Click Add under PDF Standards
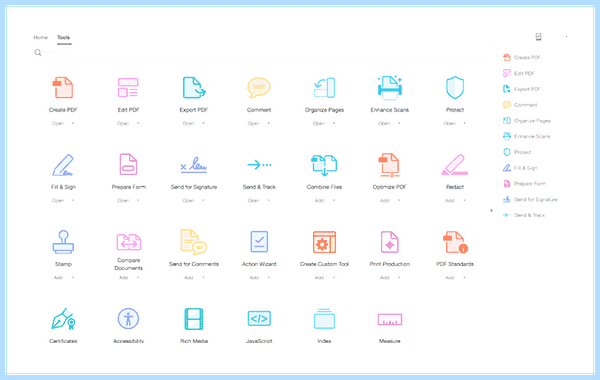Viewport: 600px width, 380px height. [x=450, y=277]
